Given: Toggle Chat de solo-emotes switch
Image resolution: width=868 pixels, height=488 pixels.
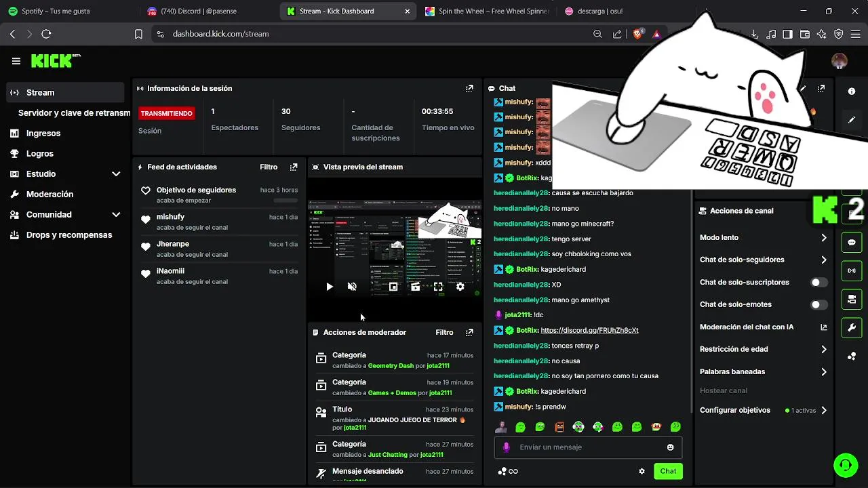Looking at the screenshot, I should pos(819,304).
